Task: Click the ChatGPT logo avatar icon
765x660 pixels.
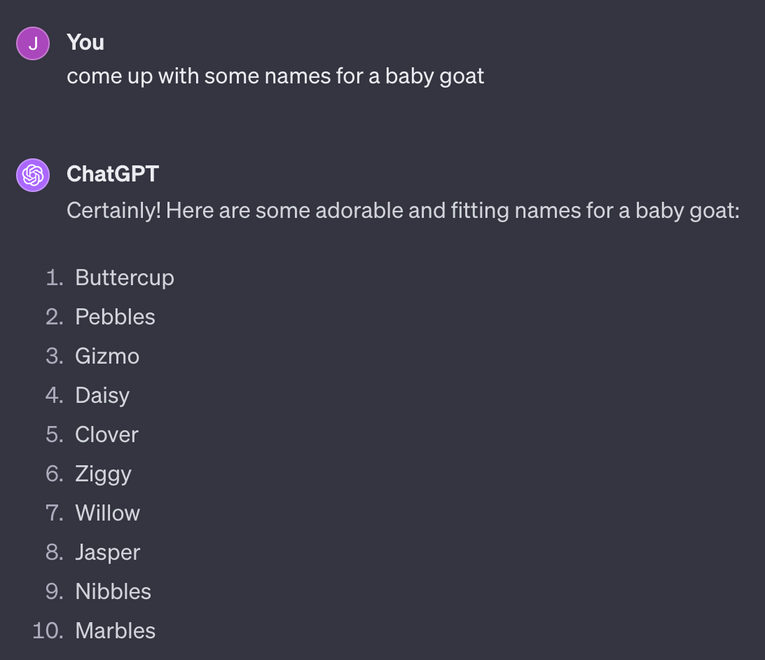Action: (33, 175)
